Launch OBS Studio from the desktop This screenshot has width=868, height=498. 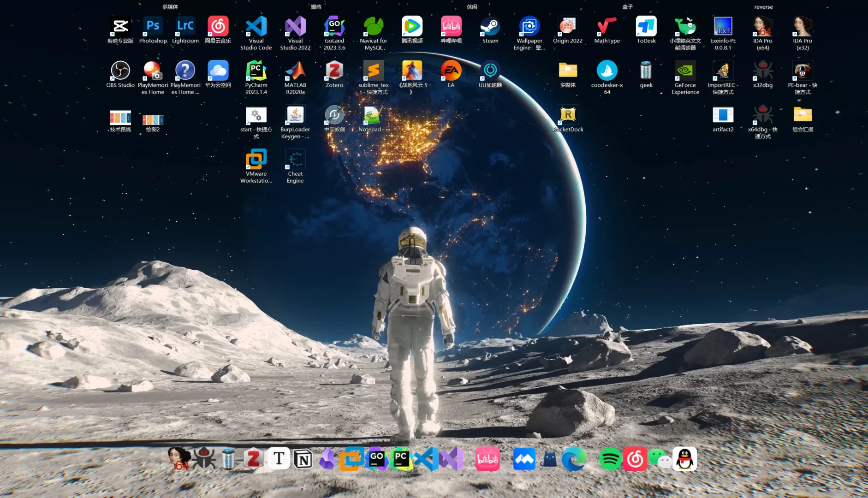(120, 74)
